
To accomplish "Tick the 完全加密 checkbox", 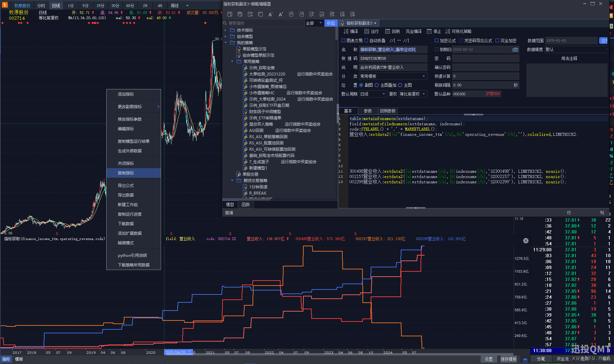I will [x=497, y=41].
